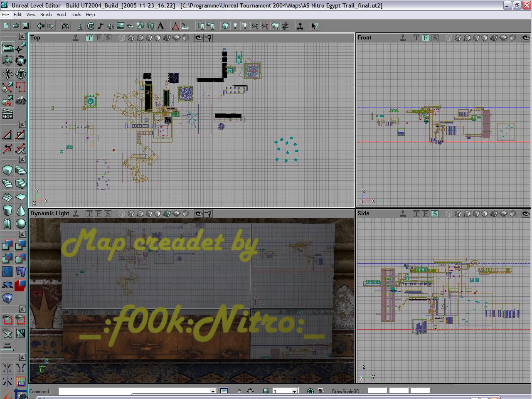Screen dimensions: 532x399
Task: Create a new map with New icon
Action: click(x=6, y=26)
